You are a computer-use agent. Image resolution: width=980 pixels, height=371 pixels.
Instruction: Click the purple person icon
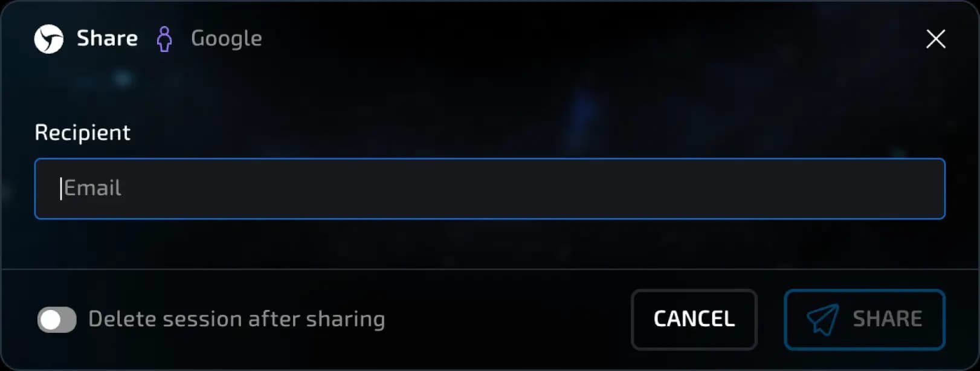(x=164, y=39)
